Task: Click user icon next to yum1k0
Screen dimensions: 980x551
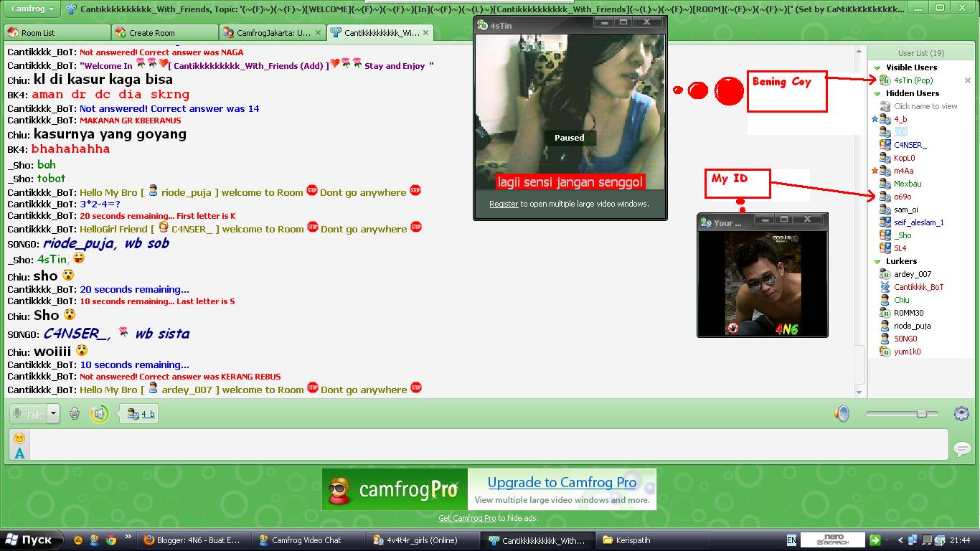Action: (x=885, y=352)
